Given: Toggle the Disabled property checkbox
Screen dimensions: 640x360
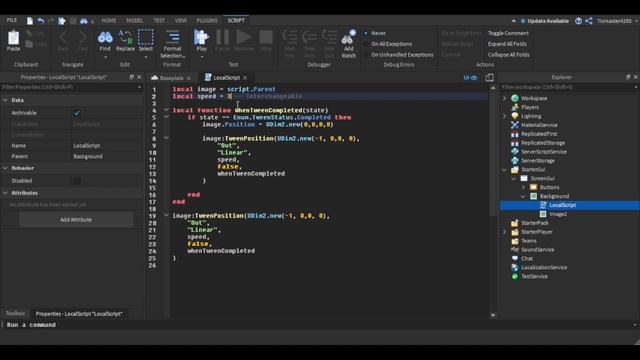Looking at the screenshot, I should point(77,180).
